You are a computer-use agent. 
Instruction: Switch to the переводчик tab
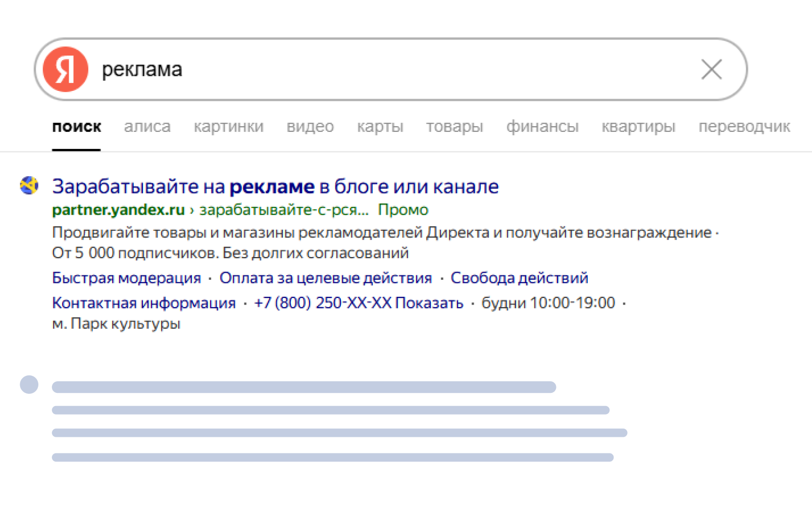click(744, 127)
